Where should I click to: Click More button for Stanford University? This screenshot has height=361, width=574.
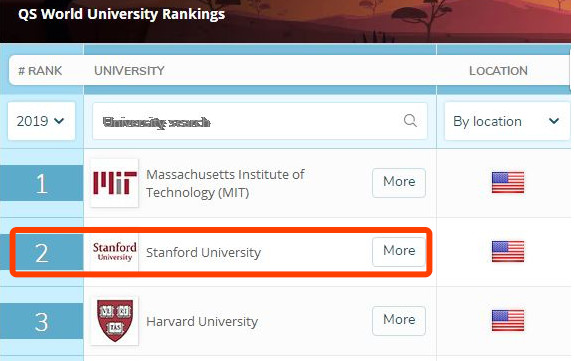[399, 252]
